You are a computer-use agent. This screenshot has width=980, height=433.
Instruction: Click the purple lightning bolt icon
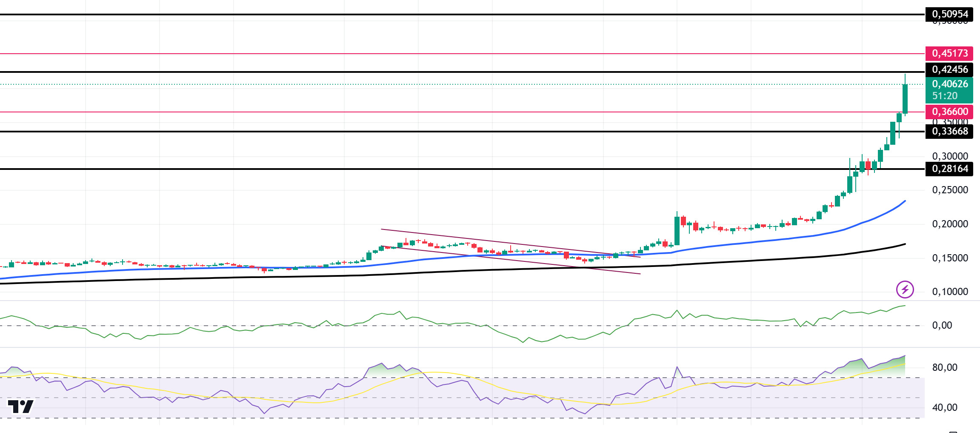coord(905,290)
